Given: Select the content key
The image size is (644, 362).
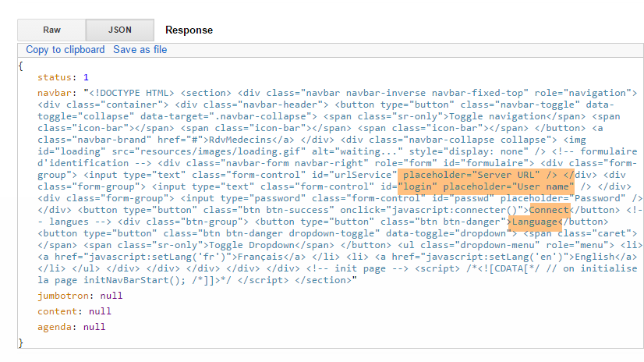Looking at the screenshot, I should 58,311.
